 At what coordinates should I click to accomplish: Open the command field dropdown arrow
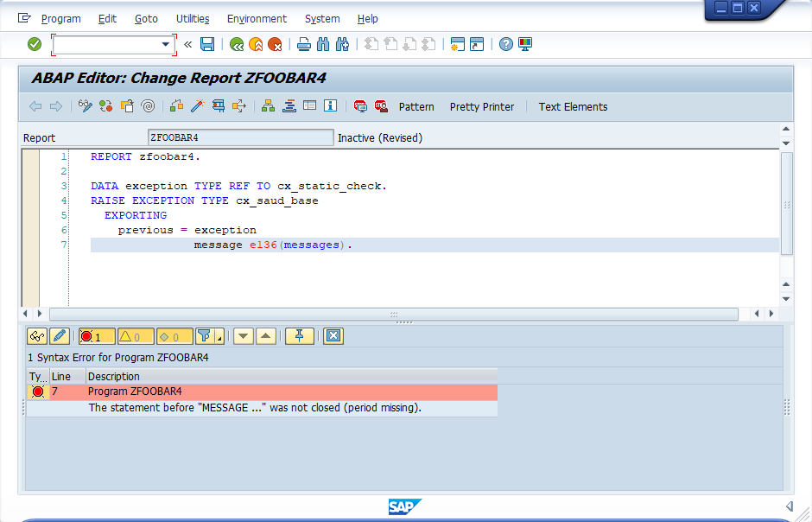166,45
